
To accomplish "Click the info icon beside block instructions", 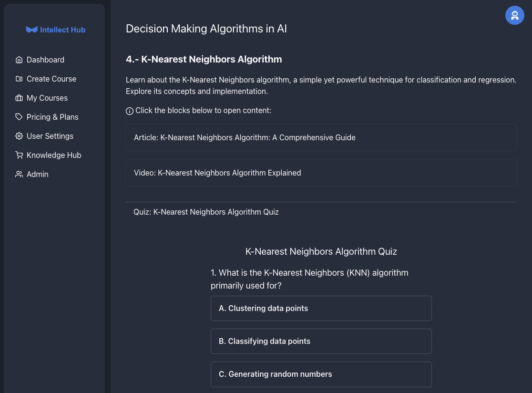I will [x=130, y=111].
